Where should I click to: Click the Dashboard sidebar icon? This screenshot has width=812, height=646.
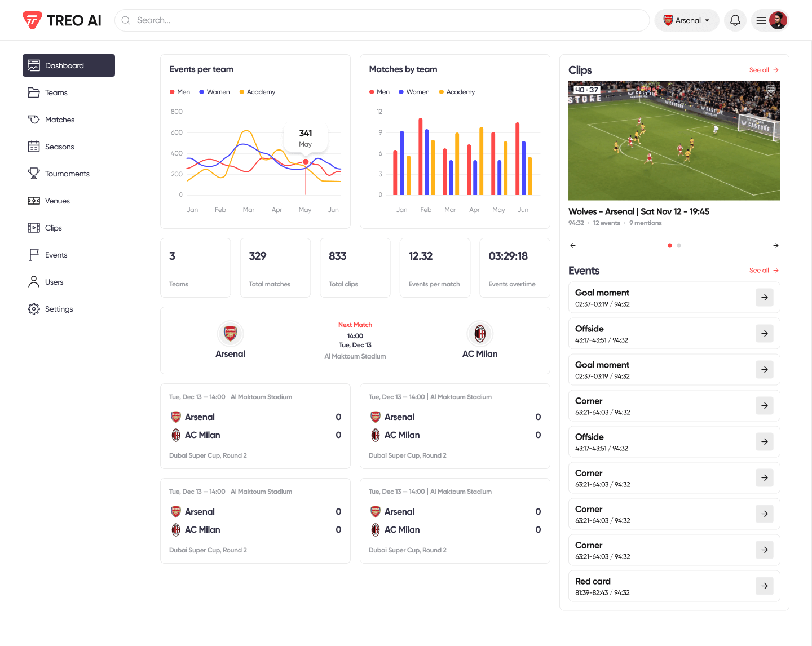34,65
